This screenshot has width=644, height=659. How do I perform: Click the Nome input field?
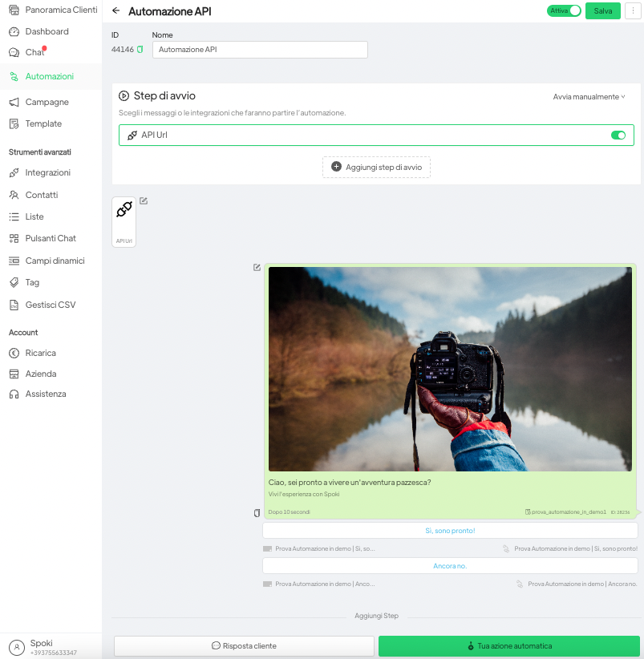pos(260,50)
